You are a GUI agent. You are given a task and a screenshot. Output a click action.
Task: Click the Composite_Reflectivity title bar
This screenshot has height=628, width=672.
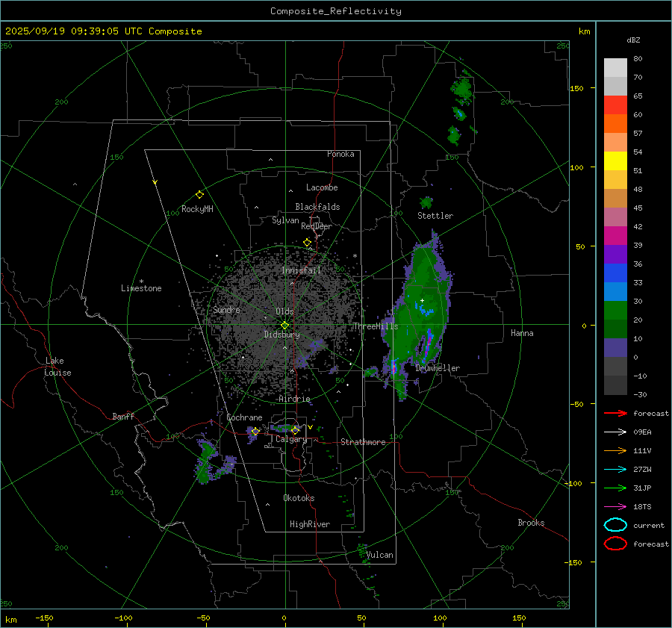(x=335, y=11)
